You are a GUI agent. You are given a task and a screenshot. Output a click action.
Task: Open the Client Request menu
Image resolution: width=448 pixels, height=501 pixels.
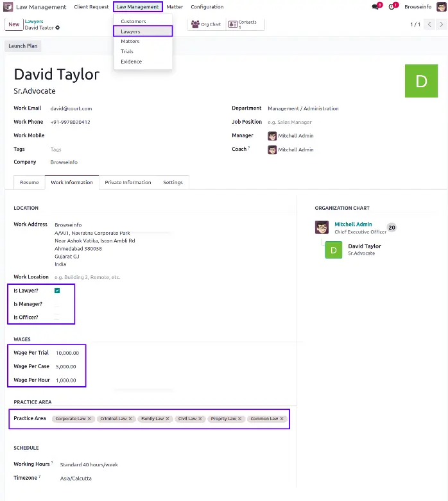[91, 6]
